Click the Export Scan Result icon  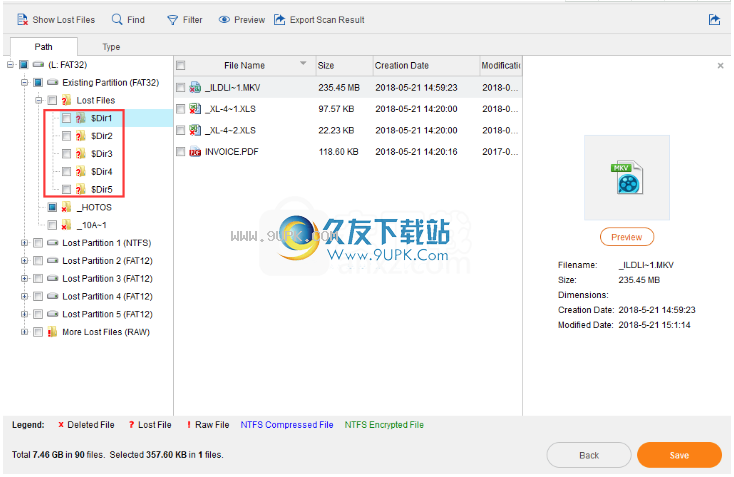(x=279, y=20)
